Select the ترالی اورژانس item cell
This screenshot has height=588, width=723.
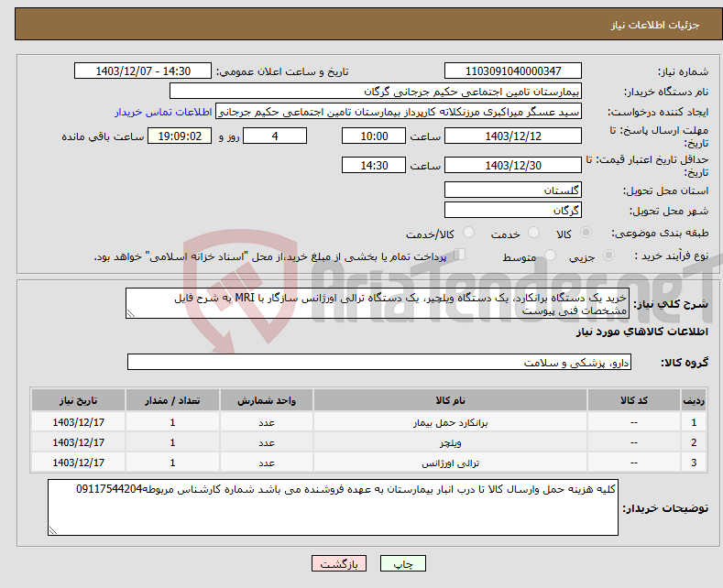click(x=450, y=463)
